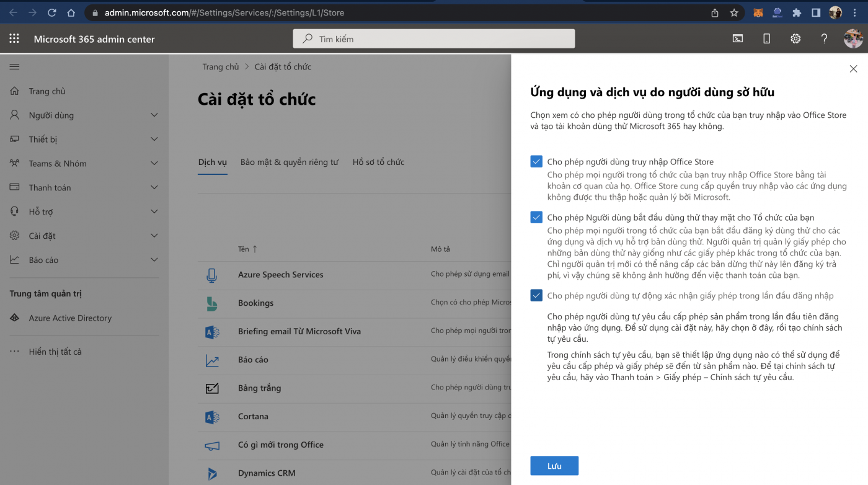Uncheck Cho phép người dùng truy nhập Office Store
This screenshot has height=485, width=868.
click(536, 161)
